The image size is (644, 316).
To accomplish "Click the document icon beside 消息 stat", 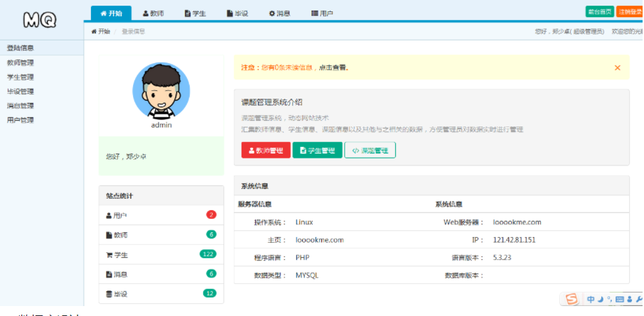I will coord(109,274).
